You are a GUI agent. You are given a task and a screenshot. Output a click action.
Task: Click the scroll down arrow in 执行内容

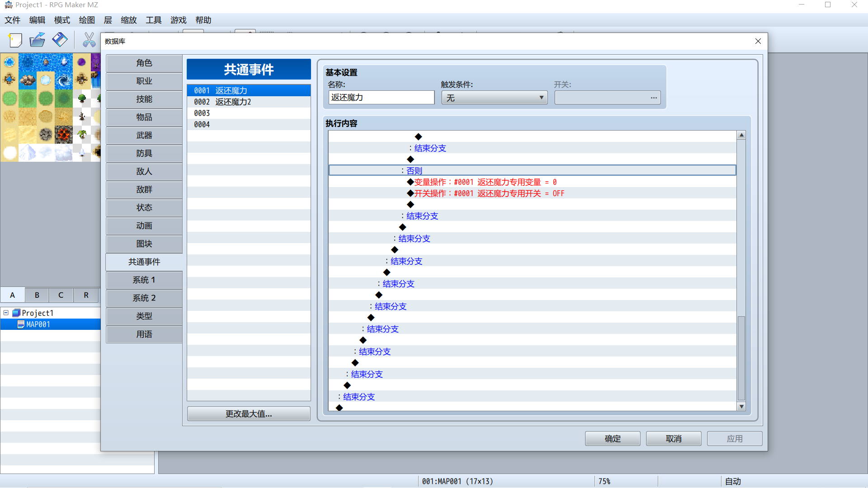click(x=741, y=407)
